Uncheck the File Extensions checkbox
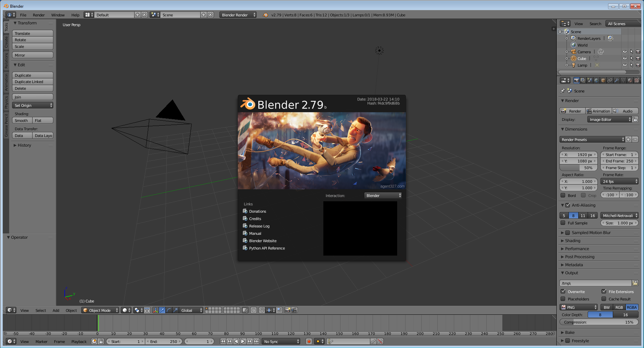 (x=604, y=291)
